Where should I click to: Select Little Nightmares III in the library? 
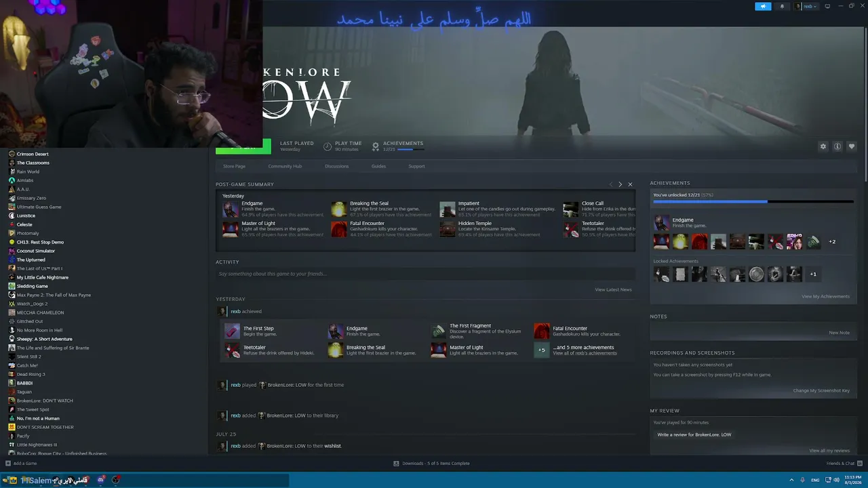[37, 445]
